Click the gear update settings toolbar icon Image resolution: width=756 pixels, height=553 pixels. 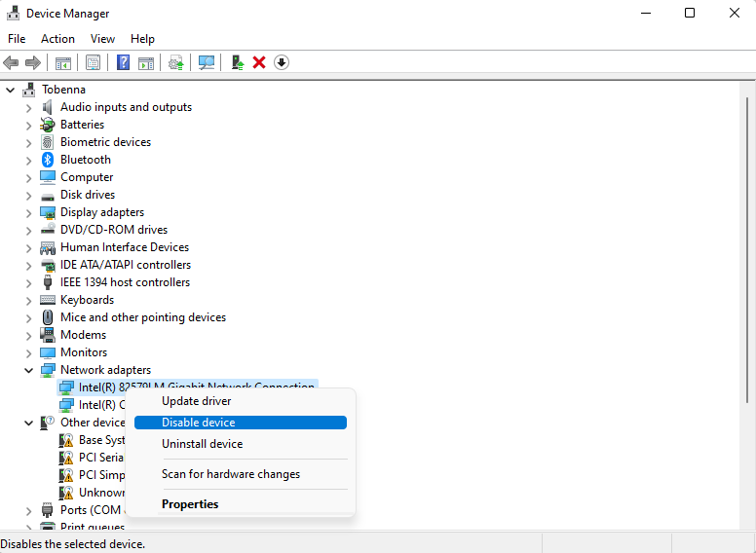click(x=176, y=62)
